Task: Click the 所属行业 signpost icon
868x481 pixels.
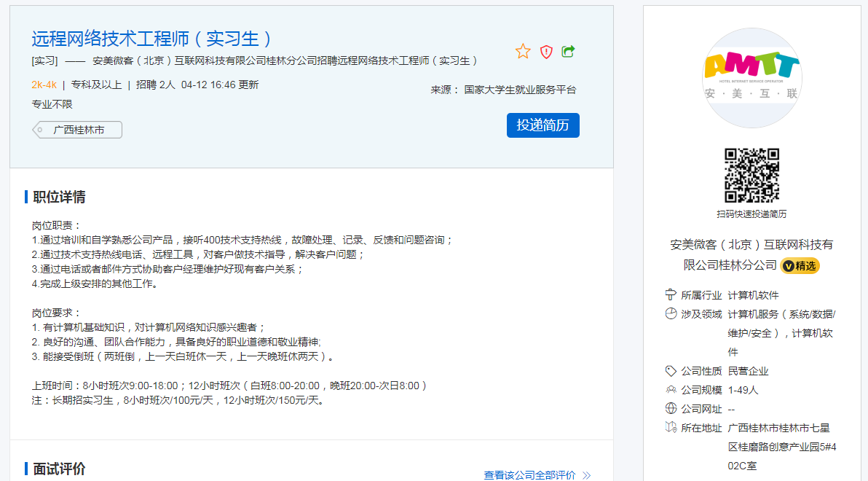Action: [671, 295]
